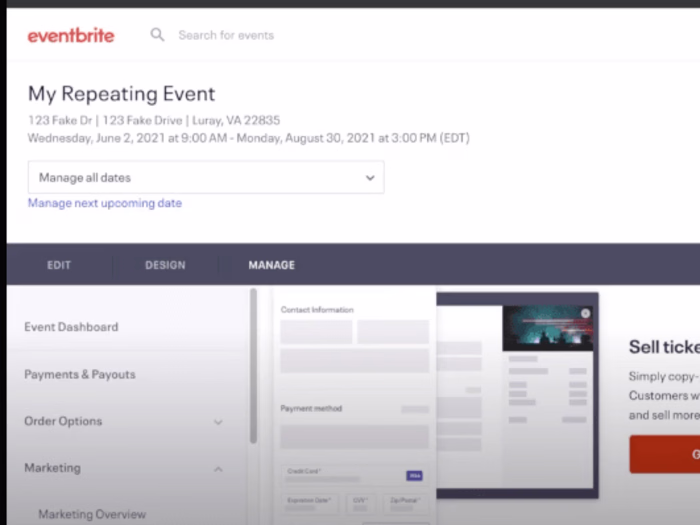The image size is (700, 525).
Task: Click the search magnifier icon
Action: [157, 35]
